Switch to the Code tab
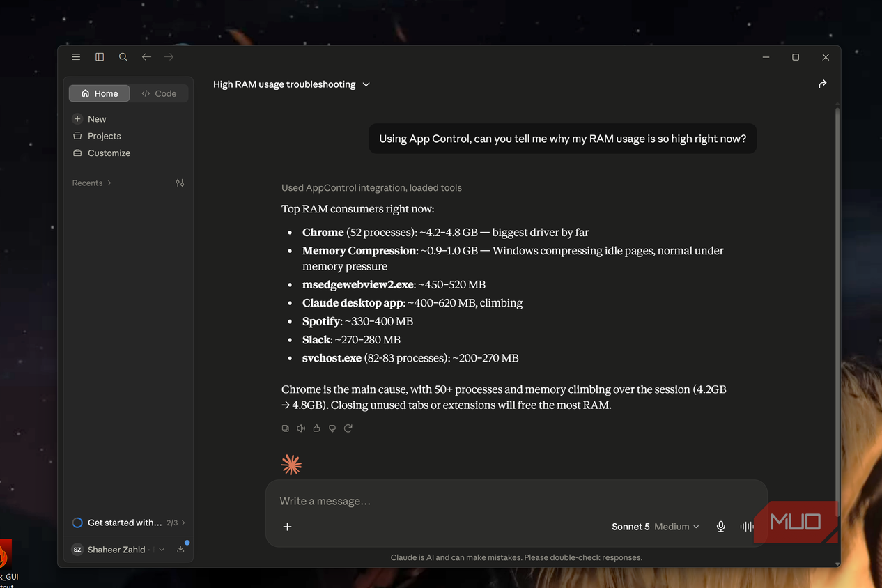 click(159, 93)
